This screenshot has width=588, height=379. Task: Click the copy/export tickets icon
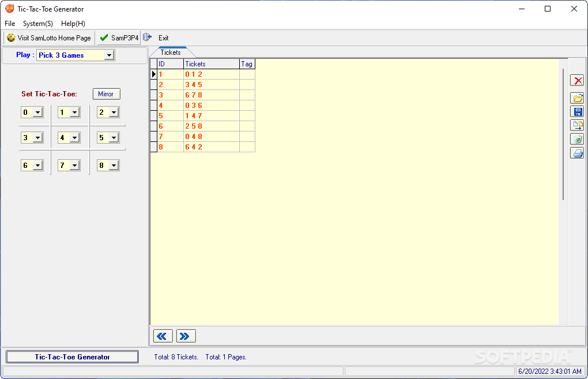pos(578,125)
